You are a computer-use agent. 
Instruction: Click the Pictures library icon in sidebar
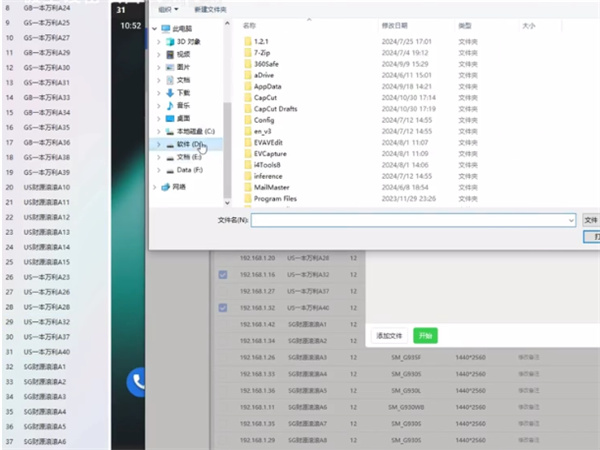pyautogui.click(x=170, y=67)
